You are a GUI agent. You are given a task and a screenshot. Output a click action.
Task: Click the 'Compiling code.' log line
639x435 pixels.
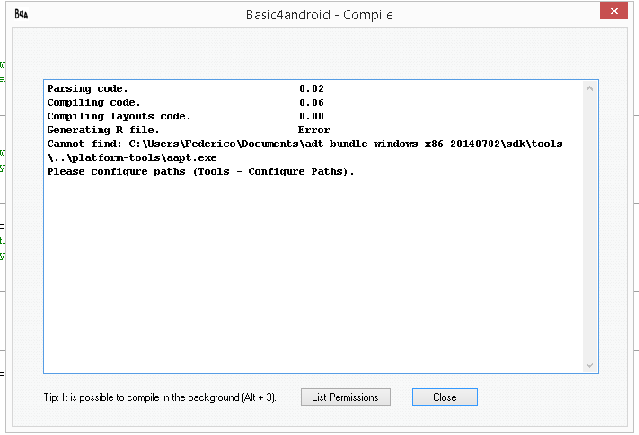[x=94, y=102]
